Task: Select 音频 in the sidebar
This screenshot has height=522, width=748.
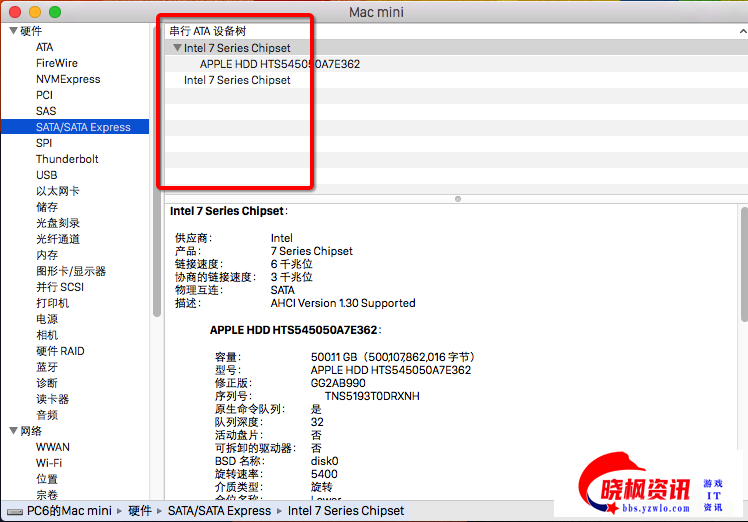Action: [47, 415]
